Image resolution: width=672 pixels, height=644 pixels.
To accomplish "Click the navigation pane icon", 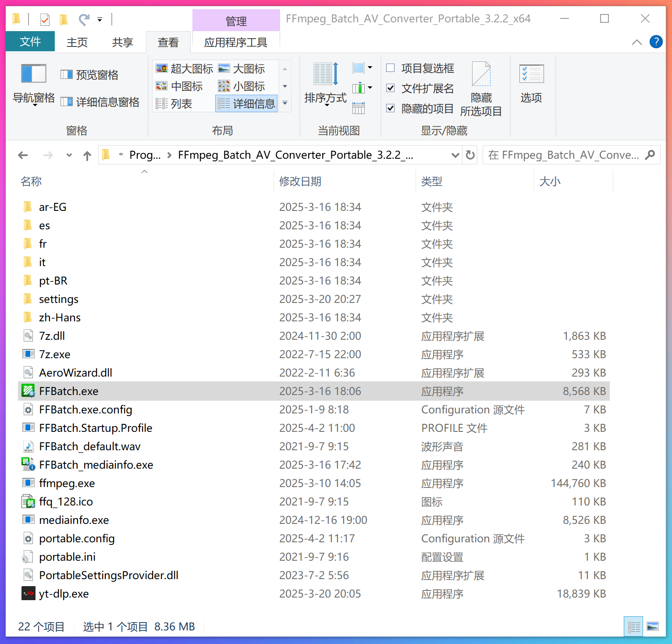I will click(x=33, y=74).
